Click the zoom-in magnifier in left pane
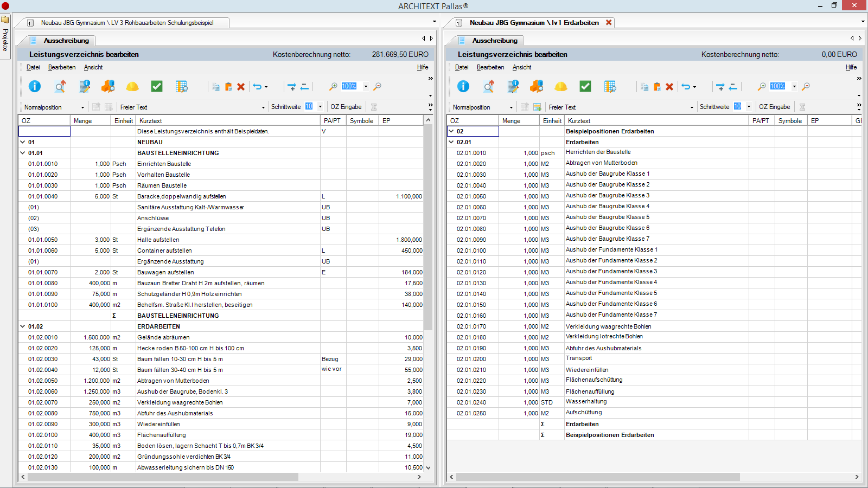Image resolution: width=868 pixels, height=488 pixels. tap(333, 86)
